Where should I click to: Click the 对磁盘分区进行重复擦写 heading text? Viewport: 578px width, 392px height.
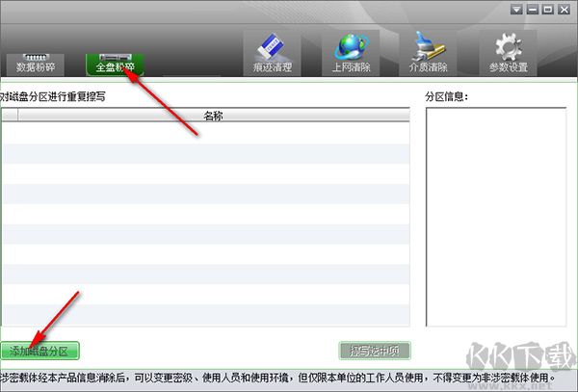pyautogui.click(x=53, y=96)
